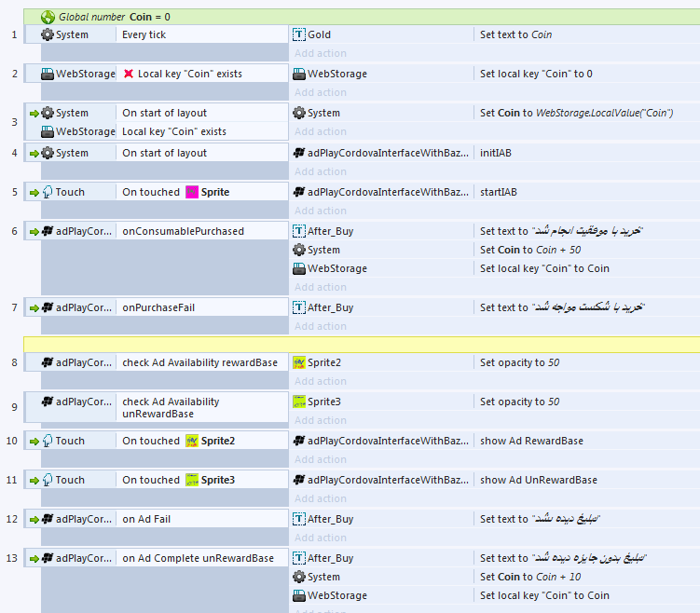Select the yellow comment row
700x613 pixels.
click(362, 345)
